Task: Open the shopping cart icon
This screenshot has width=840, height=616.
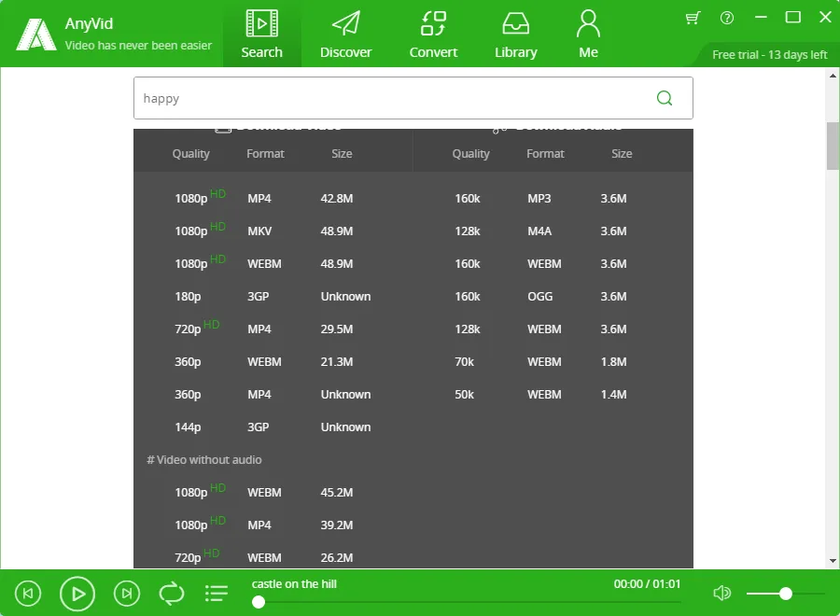Action: 693,19
